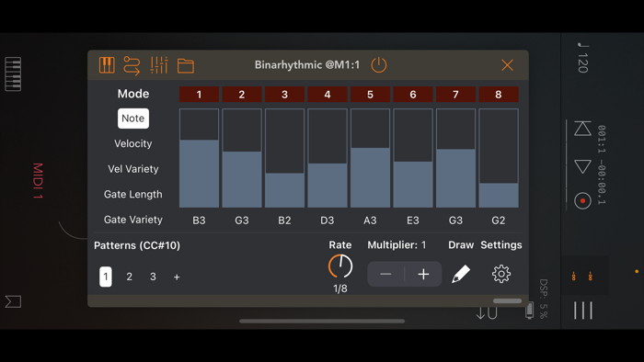Open the MIDI routing icon in header
The height and width of the screenshot is (362, 644).
click(x=132, y=65)
